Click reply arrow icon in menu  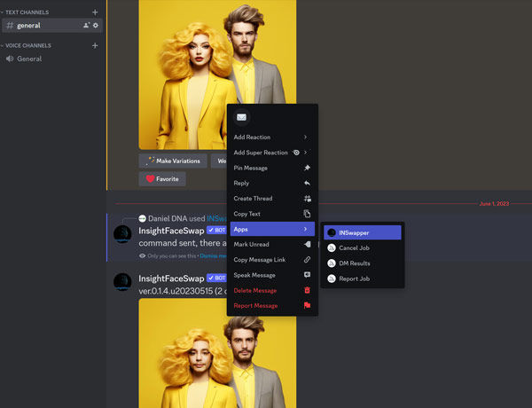[x=307, y=183]
